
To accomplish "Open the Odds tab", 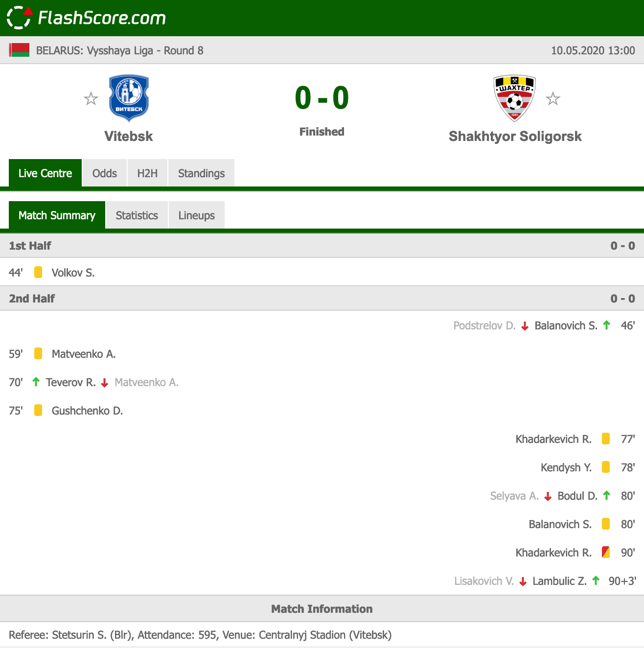I will pos(105,173).
